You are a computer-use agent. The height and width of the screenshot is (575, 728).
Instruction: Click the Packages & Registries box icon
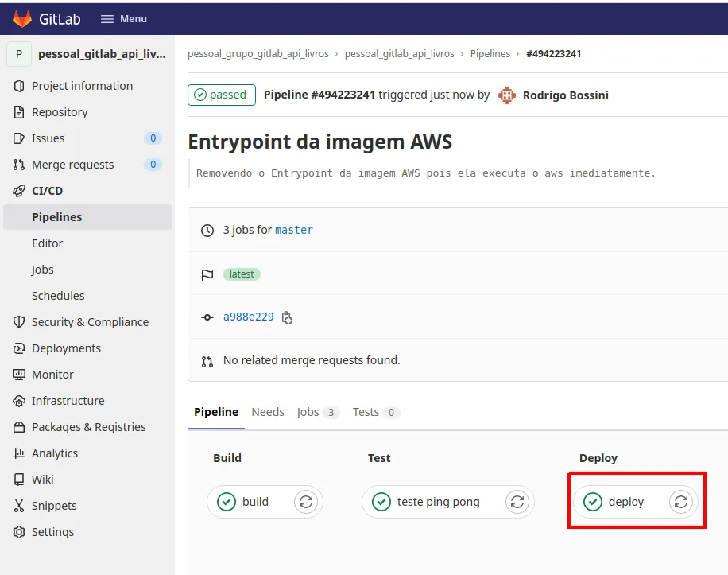coord(19,427)
